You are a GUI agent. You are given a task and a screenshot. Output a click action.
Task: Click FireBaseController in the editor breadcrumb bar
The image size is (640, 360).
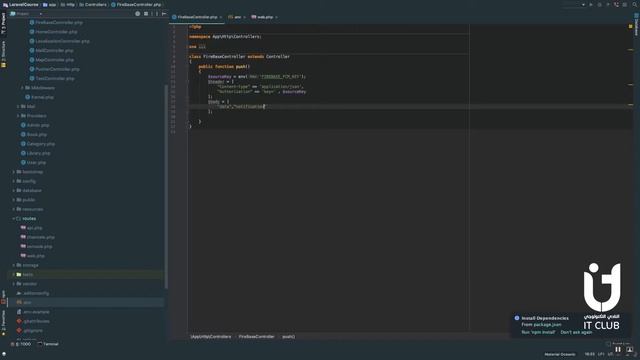[x=256, y=337]
